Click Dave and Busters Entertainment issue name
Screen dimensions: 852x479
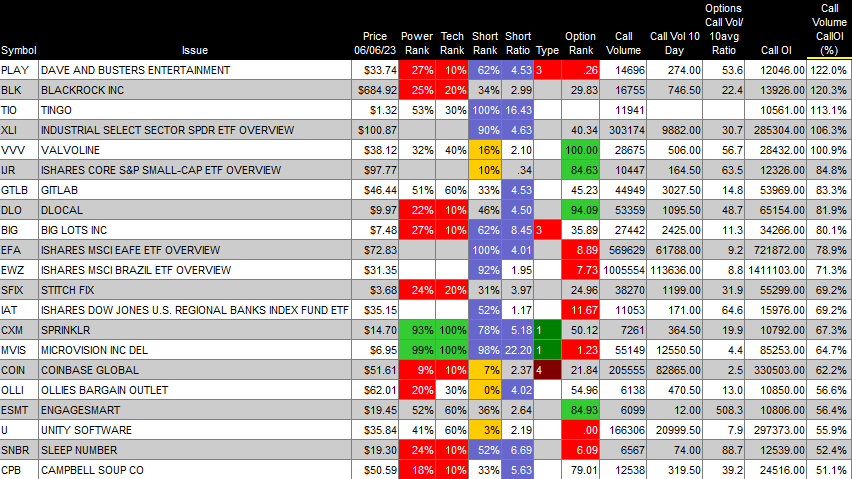pyautogui.click(x=135, y=70)
